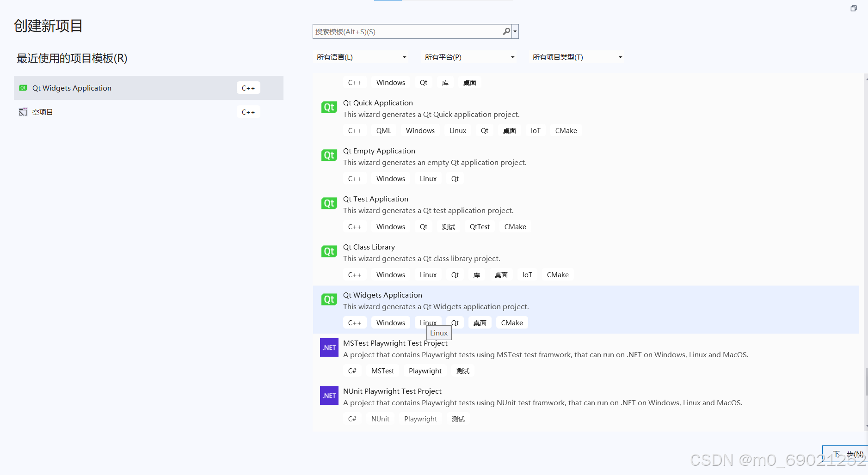The height and width of the screenshot is (475, 868).
Task: Click CMake tag under Qt Widgets Application
Action: 512,323
